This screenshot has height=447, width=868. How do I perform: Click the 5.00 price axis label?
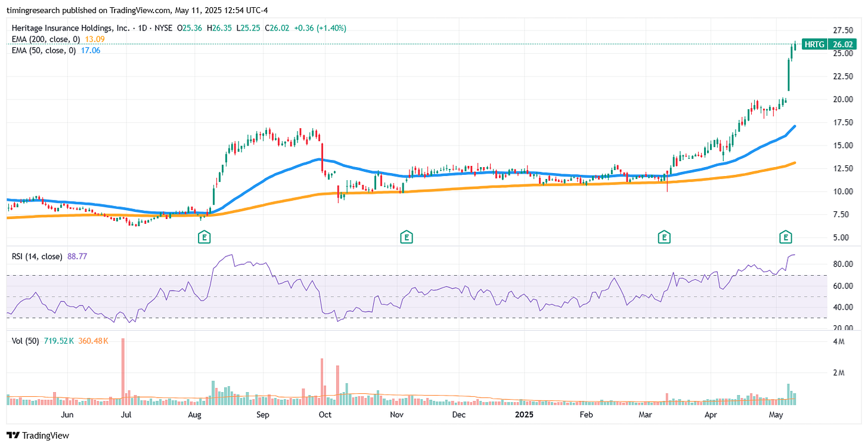tap(841, 238)
